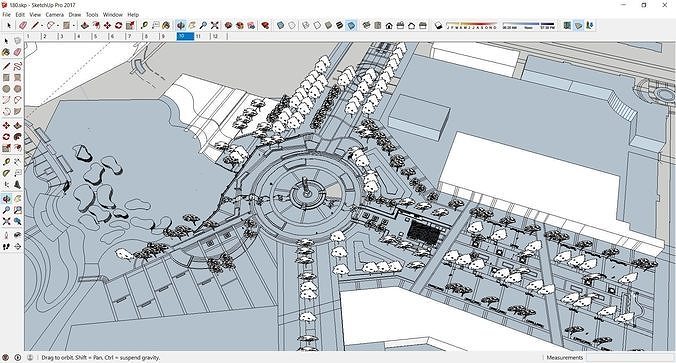Open the Edit menu
The image size is (676, 363).
tap(20, 14)
